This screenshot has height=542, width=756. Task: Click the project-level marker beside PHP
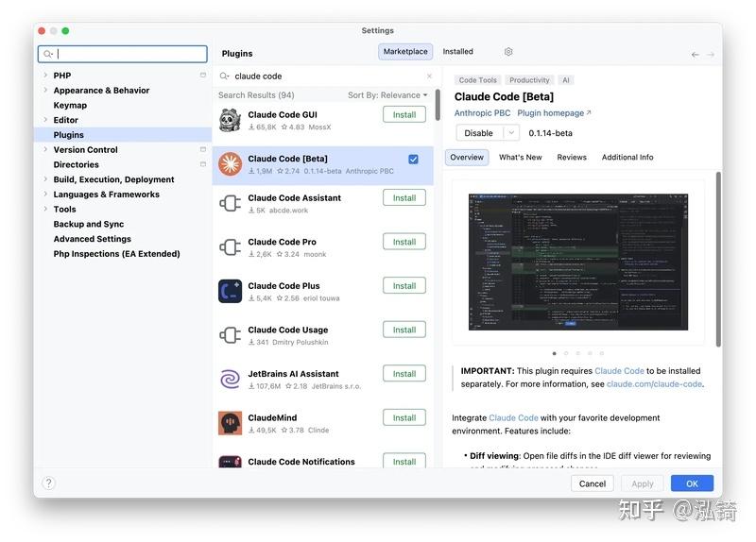pos(203,76)
